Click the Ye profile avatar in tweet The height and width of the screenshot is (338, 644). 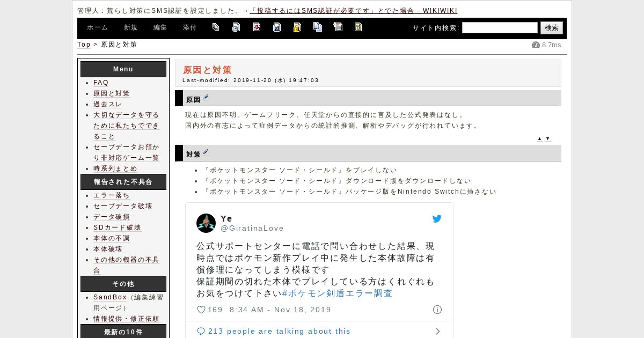tap(206, 223)
